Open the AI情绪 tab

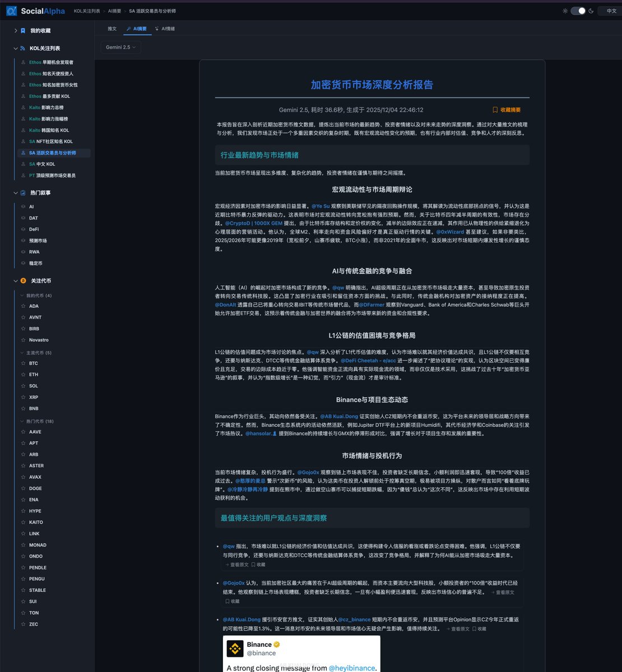coord(165,29)
